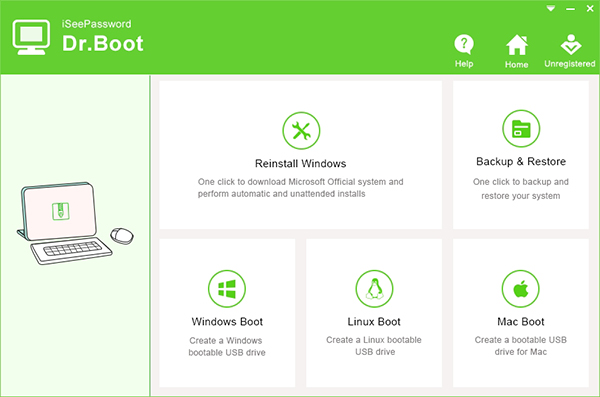The width and height of the screenshot is (600, 397).
Task: Click "Create a bootable USB drive for Mac" text
Action: point(520,346)
